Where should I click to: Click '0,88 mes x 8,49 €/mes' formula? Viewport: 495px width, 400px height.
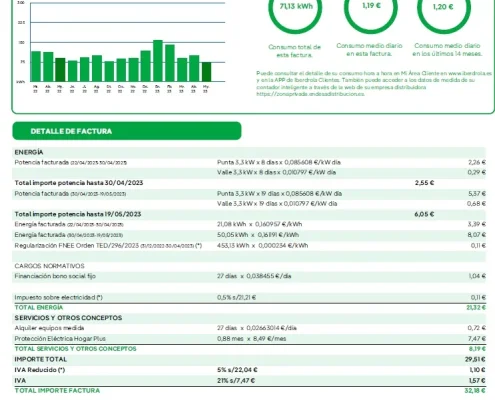(x=251, y=339)
